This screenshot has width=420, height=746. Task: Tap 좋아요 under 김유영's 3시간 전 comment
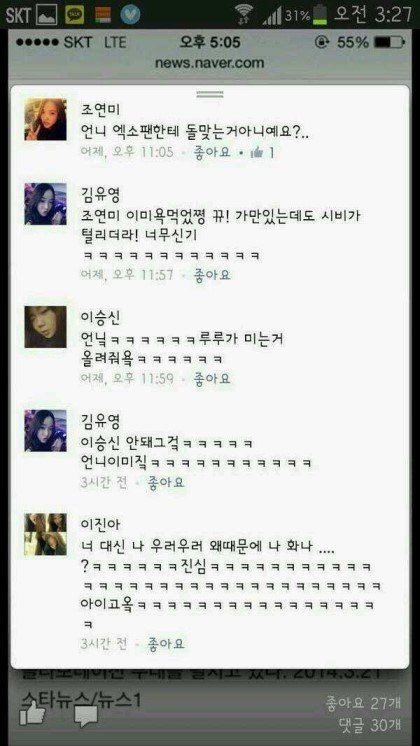[x=166, y=482]
